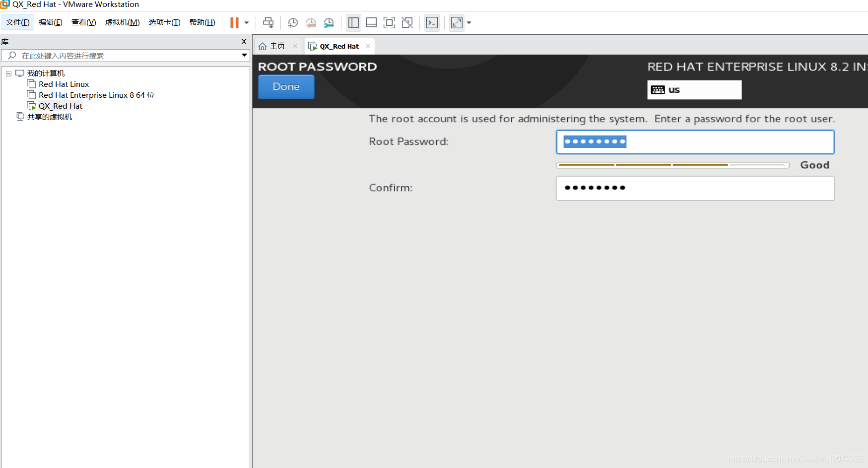Open the 选项卡(T) menu
Image resolution: width=868 pixels, height=468 pixels.
[x=165, y=22]
